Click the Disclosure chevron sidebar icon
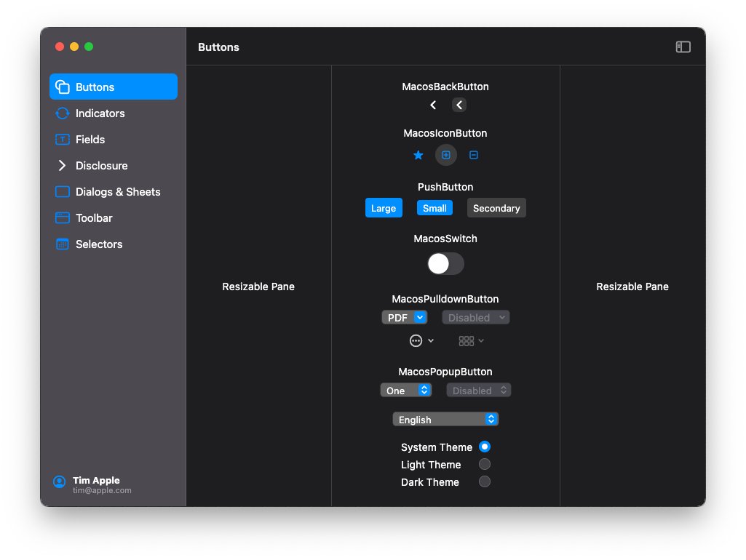This screenshot has width=746, height=560. click(x=62, y=166)
